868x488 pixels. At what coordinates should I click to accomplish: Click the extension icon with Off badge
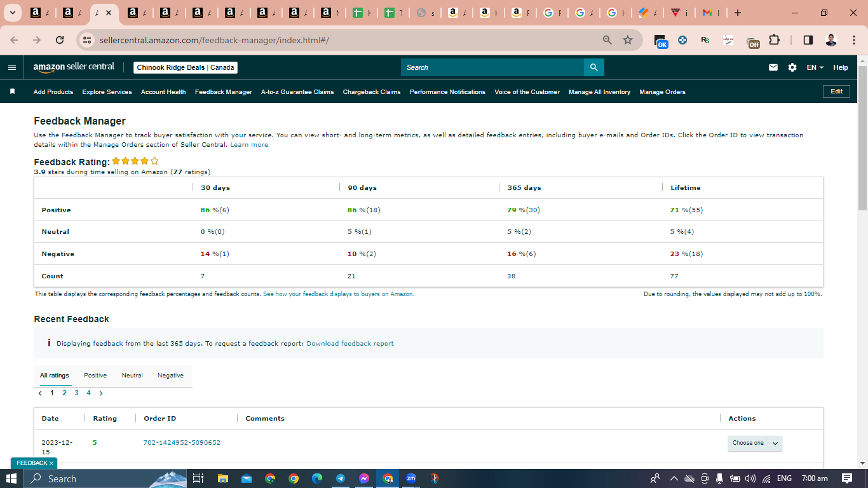point(753,42)
